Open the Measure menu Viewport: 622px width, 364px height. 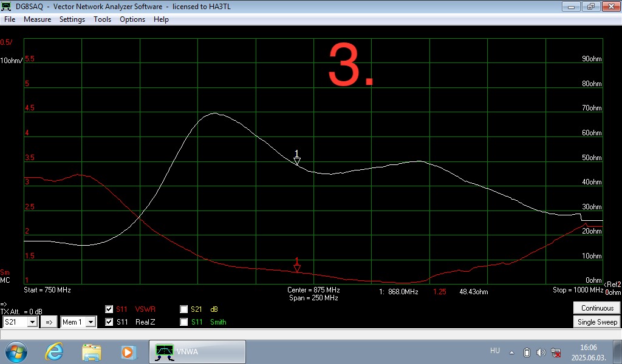[x=37, y=19]
